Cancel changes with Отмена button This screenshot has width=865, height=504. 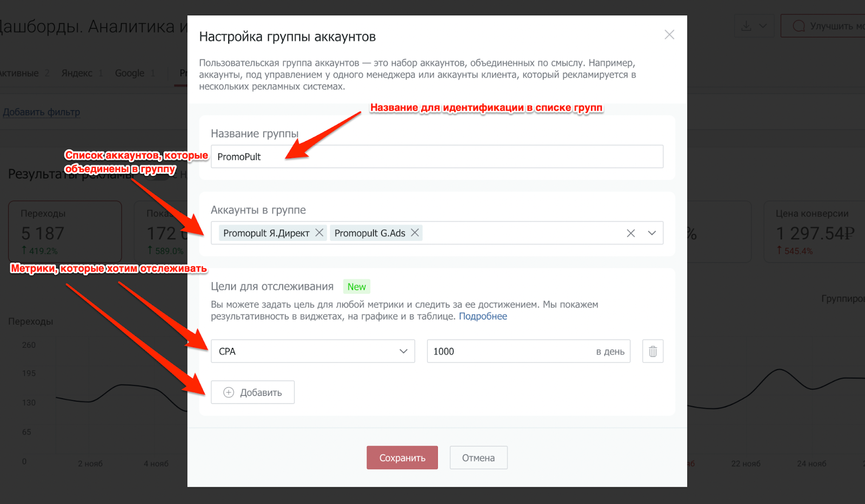click(x=478, y=458)
